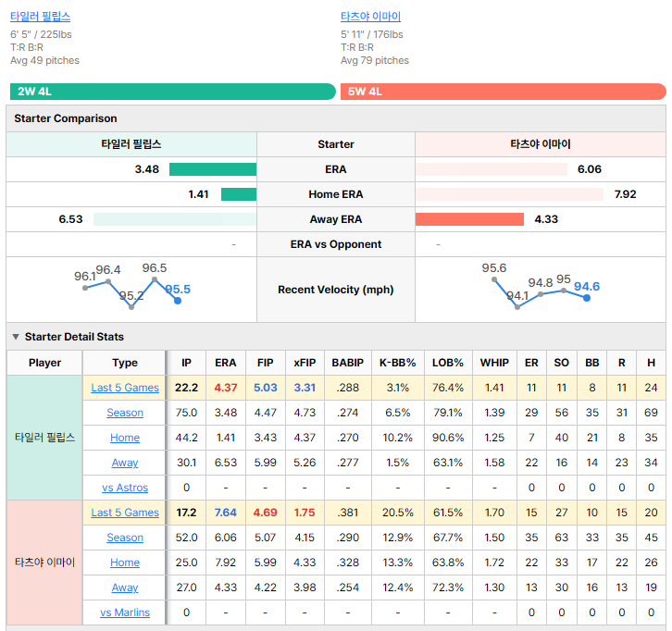Click the 94.6 velocity chart point

tap(587, 298)
